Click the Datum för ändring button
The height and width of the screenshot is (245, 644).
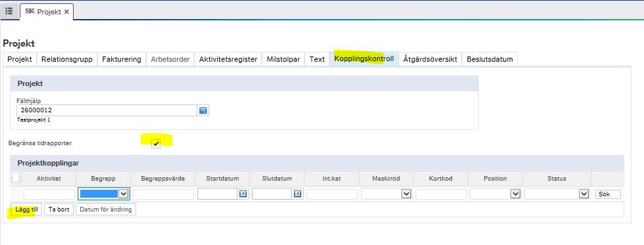(x=106, y=210)
